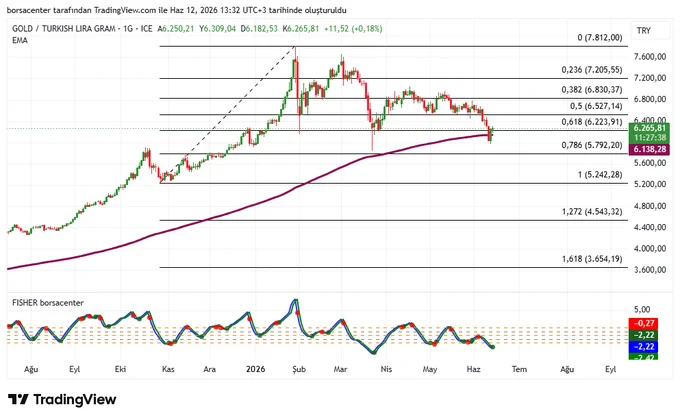Click price axis value 3.600,00
Viewport: 680px width, 420px height.
click(650, 270)
